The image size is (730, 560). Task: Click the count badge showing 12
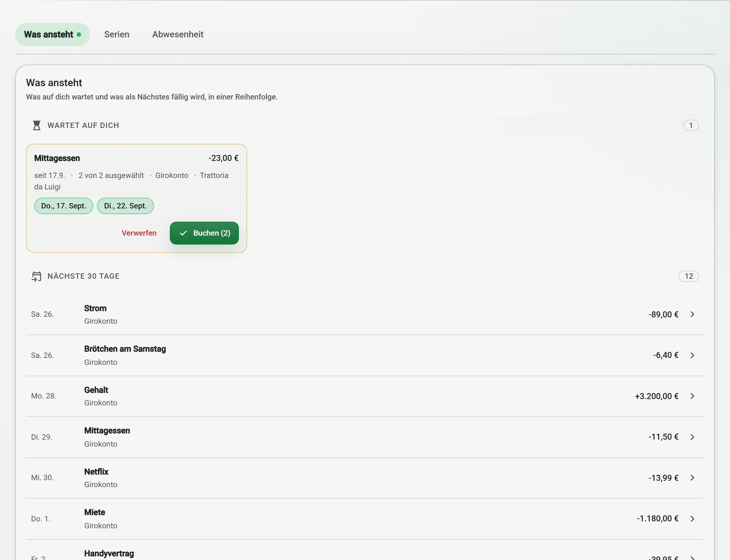tap(688, 276)
